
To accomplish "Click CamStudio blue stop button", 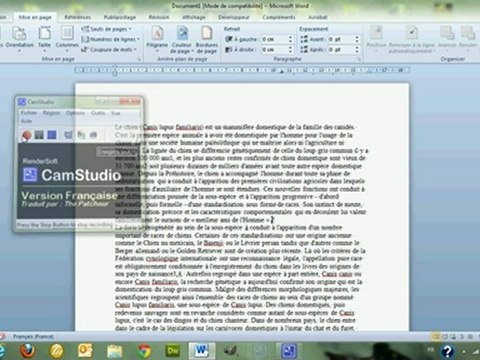I will [52, 135].
